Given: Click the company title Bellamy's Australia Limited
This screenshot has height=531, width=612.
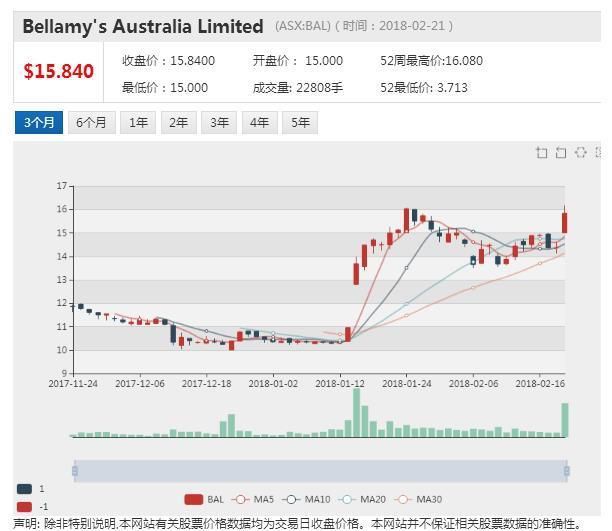Looking at the screenshot, I should pos(143,27).
